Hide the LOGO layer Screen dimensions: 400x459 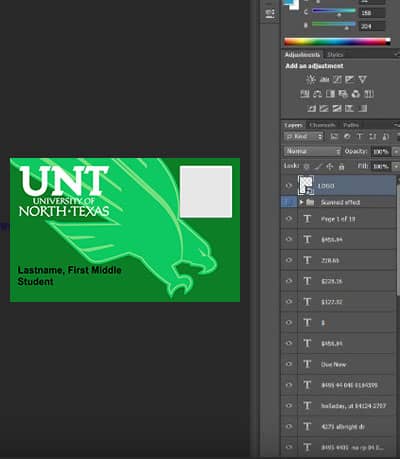289,186
